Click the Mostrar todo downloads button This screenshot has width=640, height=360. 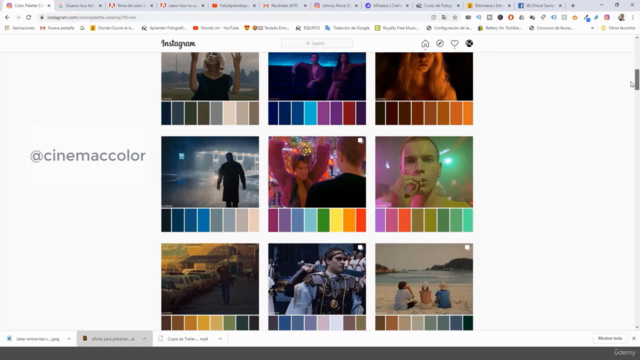[610, 338]
